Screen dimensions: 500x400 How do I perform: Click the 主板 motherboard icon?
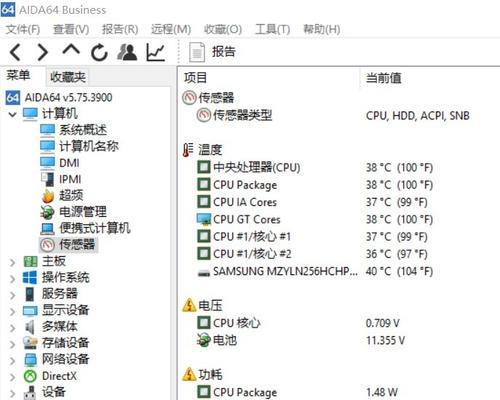[x=30, y=261]
